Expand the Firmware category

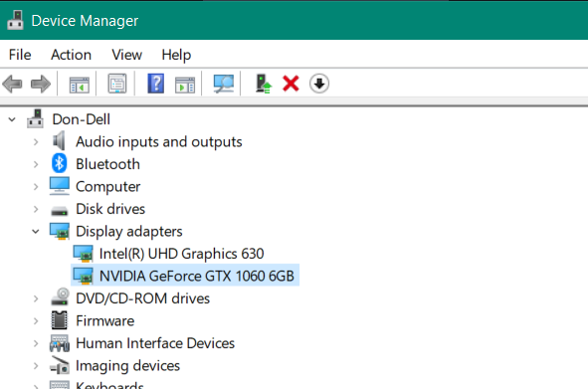(36, 321)
